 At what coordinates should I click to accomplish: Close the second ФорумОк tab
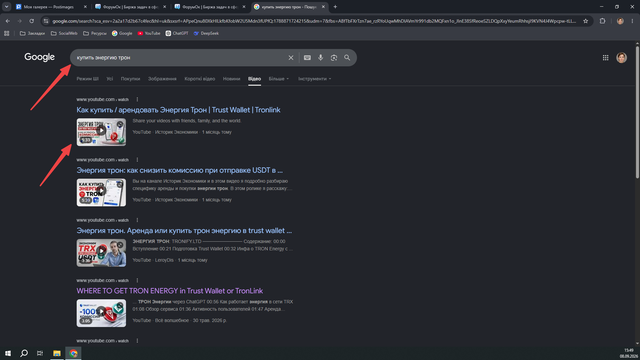[244, 7]
